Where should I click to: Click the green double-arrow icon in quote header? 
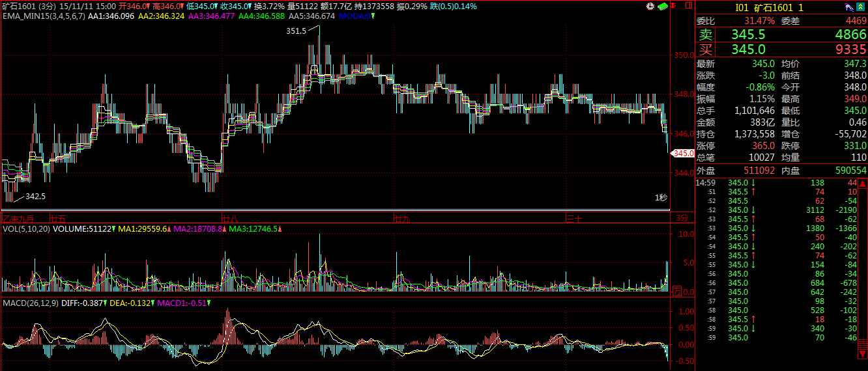click(861, 7)
